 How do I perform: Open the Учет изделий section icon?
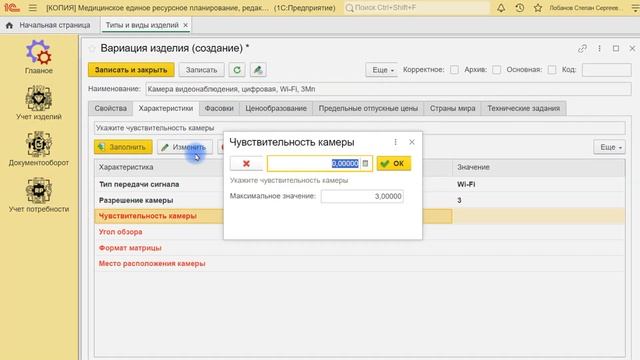coord(39,98)
